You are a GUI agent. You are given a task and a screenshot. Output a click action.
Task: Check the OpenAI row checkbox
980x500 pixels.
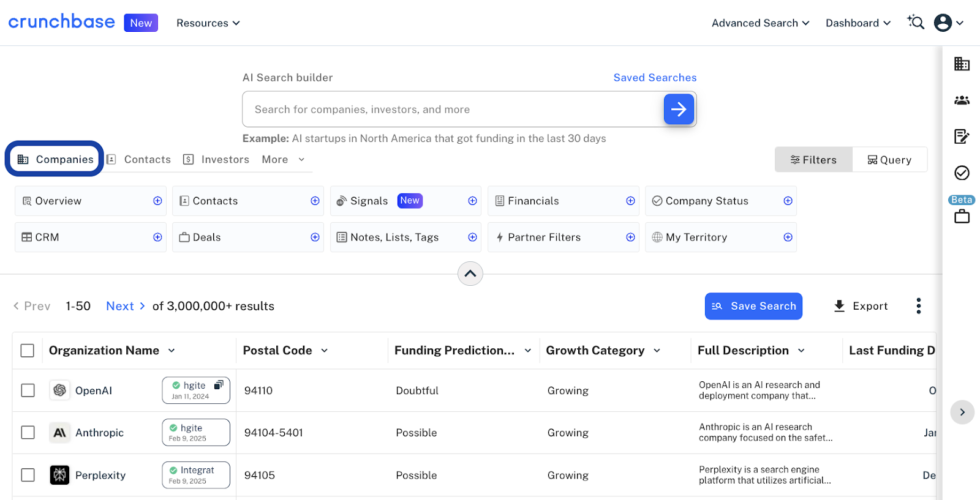[x=28, y=390]
